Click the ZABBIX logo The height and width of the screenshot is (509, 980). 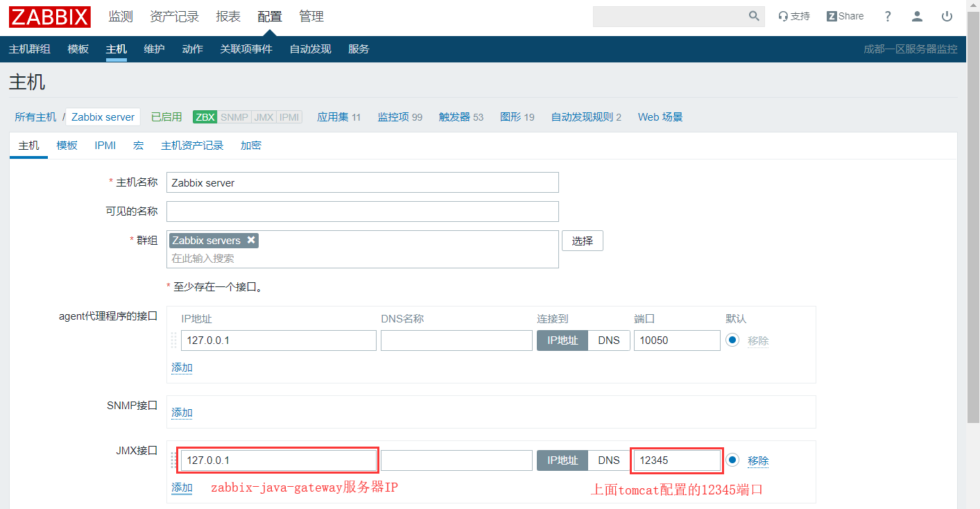coord(50,17)
